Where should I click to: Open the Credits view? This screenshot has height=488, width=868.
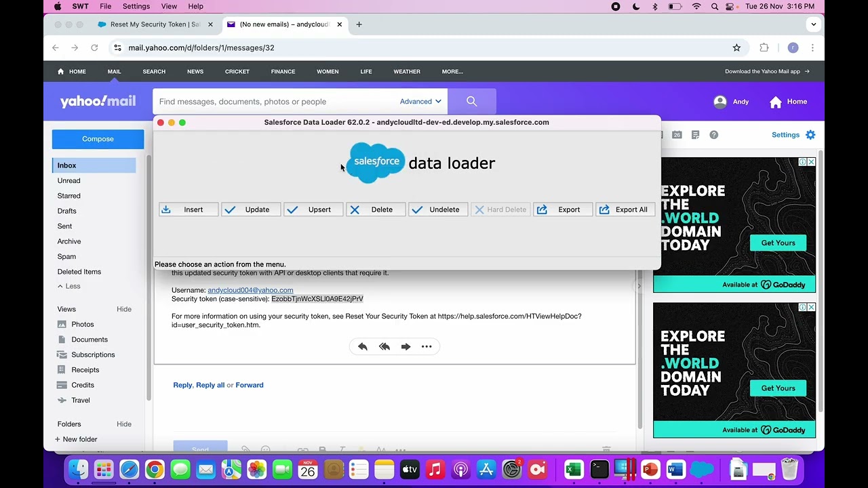[x=83, y=385]
